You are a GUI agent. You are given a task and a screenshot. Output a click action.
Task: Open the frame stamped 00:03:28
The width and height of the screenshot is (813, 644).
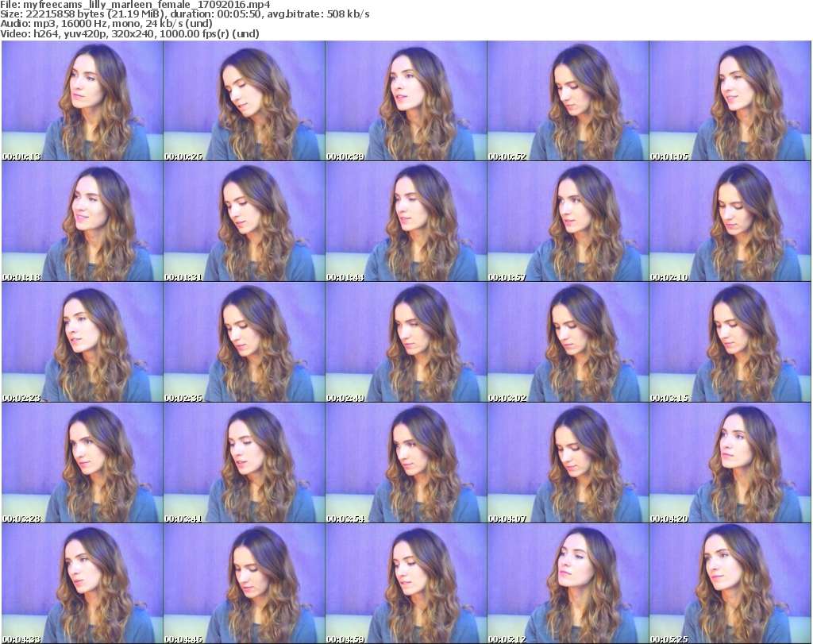(x=83, y=462)
